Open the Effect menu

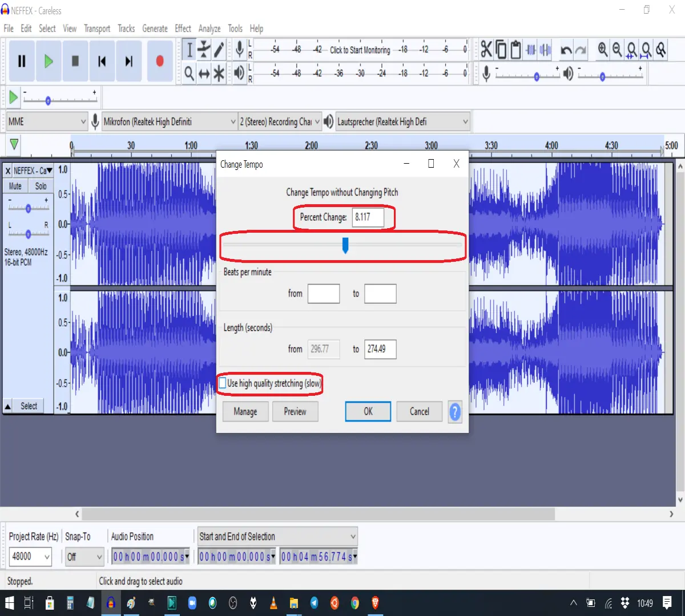coord(183,29)
